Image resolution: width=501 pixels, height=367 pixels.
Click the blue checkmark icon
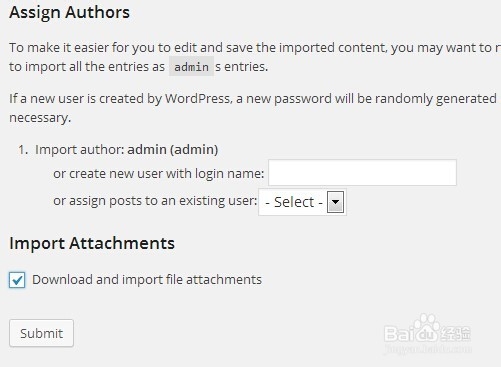17,280
